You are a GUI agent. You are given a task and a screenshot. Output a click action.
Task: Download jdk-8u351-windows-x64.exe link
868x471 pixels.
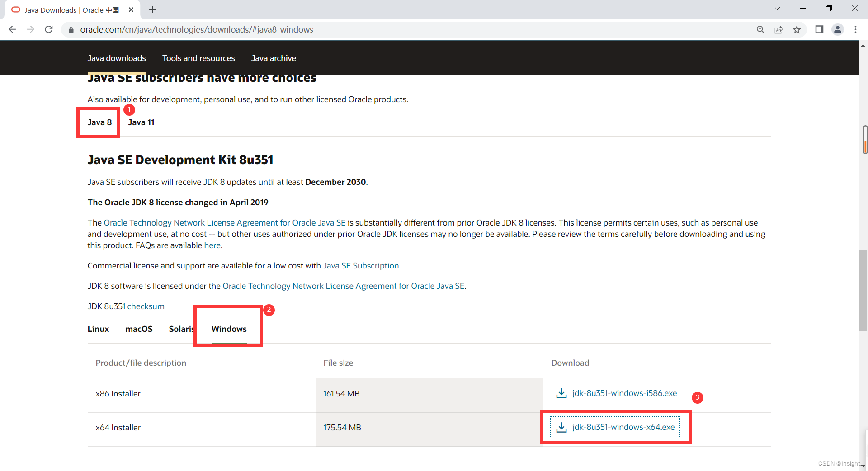623,427
